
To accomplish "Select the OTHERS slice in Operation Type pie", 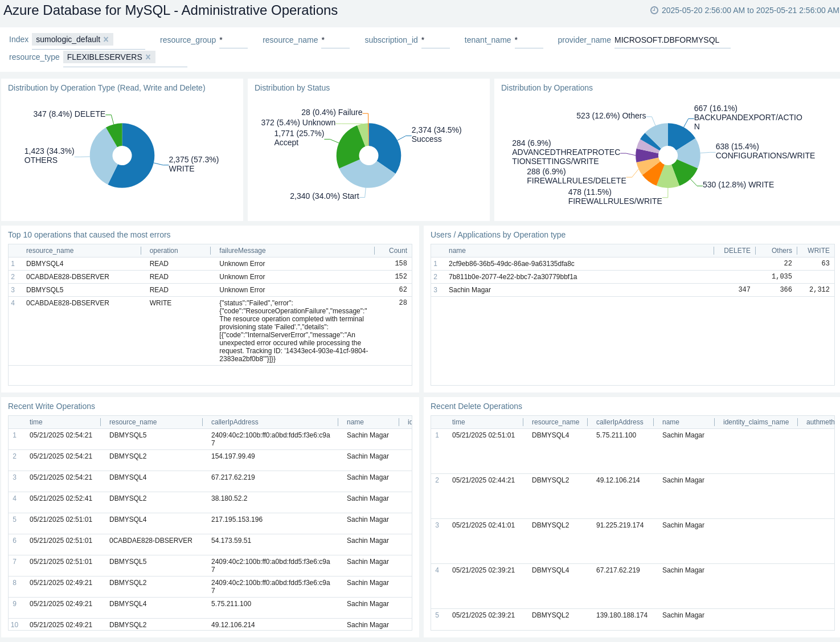I will pos(101,157).
